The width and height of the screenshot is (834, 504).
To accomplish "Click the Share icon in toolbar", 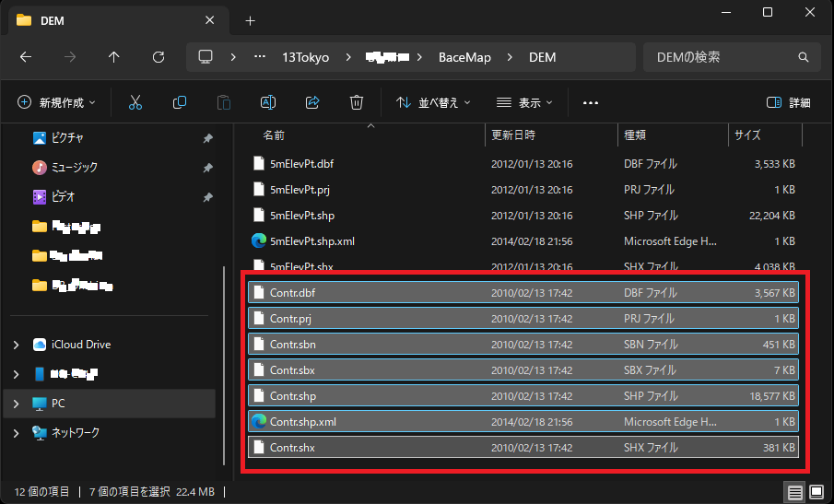I will tap(312, 102).
